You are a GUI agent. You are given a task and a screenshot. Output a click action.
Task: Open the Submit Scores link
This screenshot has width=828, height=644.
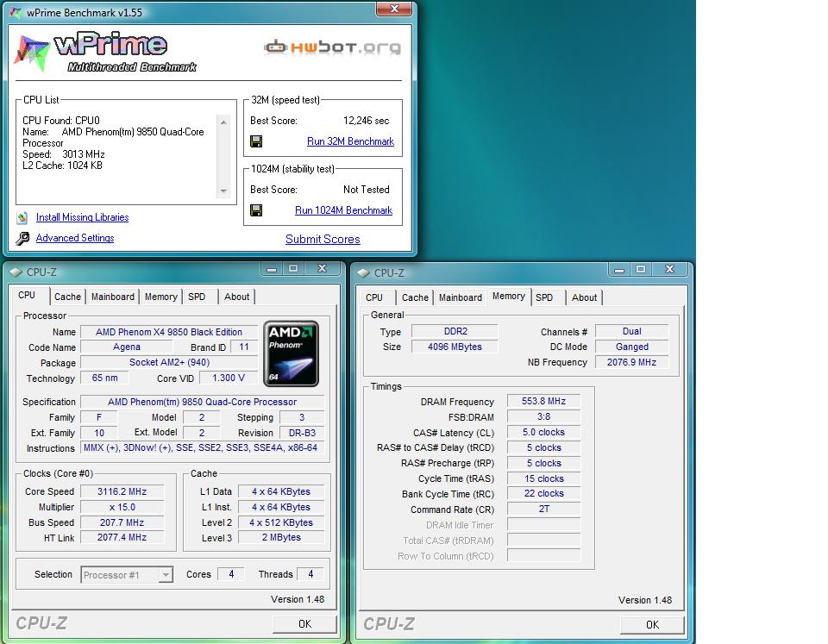323,239
